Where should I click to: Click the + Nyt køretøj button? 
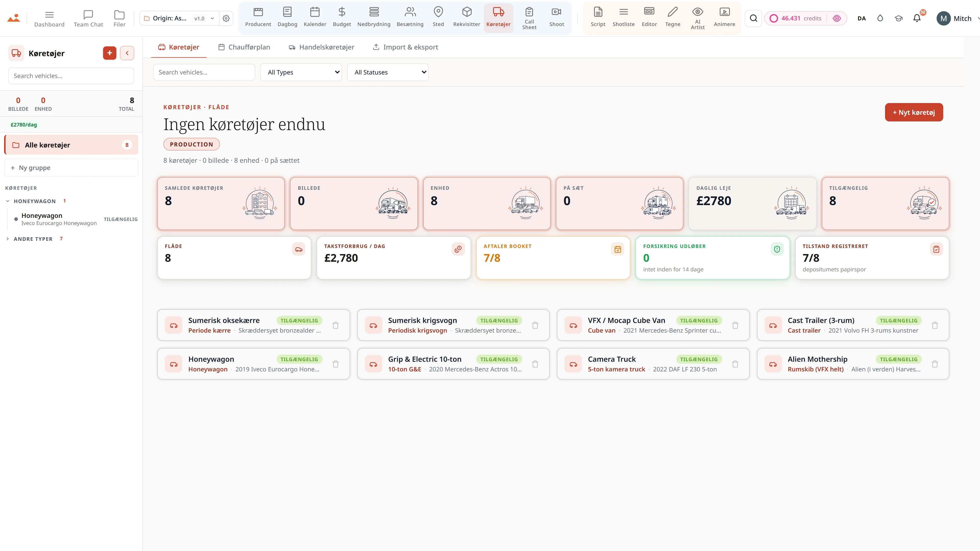pyautogui.click(x=914, y=112)
